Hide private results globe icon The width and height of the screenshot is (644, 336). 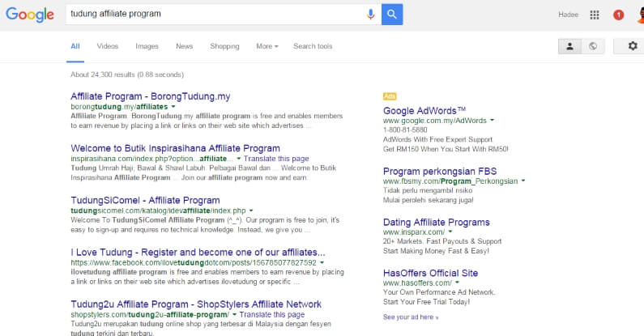593,46
